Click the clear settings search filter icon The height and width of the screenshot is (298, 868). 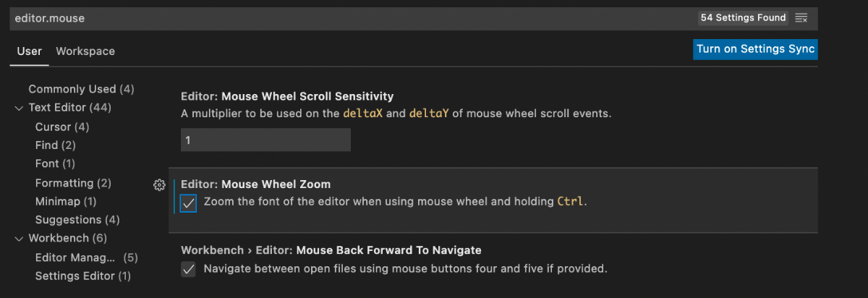pyautogui.click(x=801, y=17)
